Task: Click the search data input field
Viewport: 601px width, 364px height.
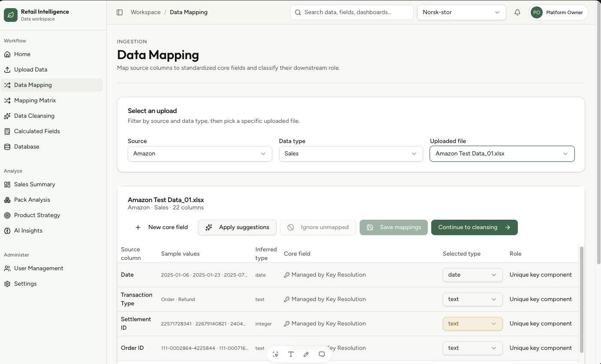Action: [352, 12]
